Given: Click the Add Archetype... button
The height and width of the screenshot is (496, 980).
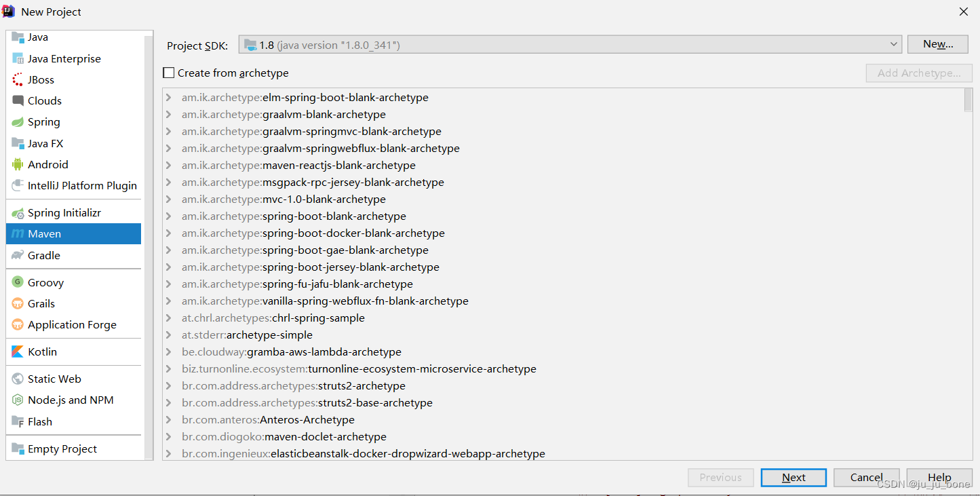Looking at the screenshot, I should coord(919,73).
